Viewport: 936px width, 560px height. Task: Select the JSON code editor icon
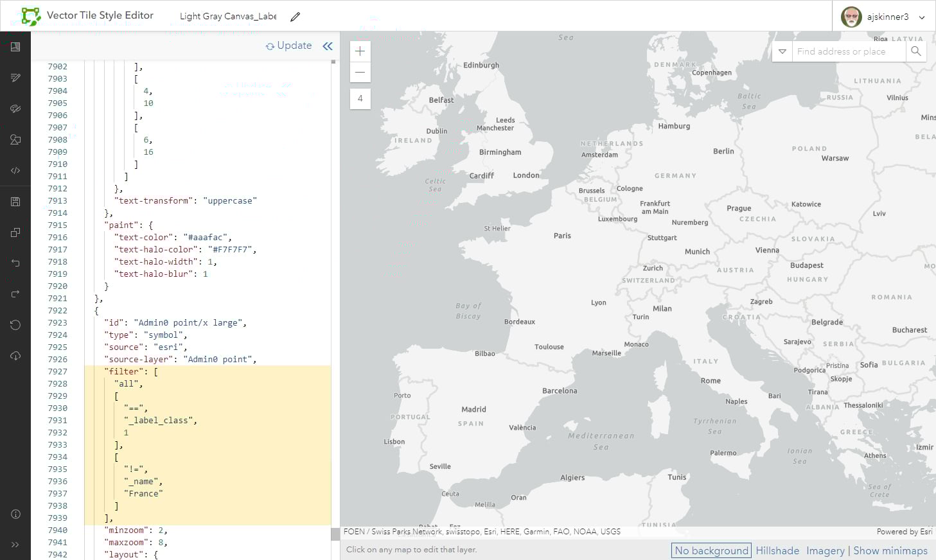click(15, 170)
